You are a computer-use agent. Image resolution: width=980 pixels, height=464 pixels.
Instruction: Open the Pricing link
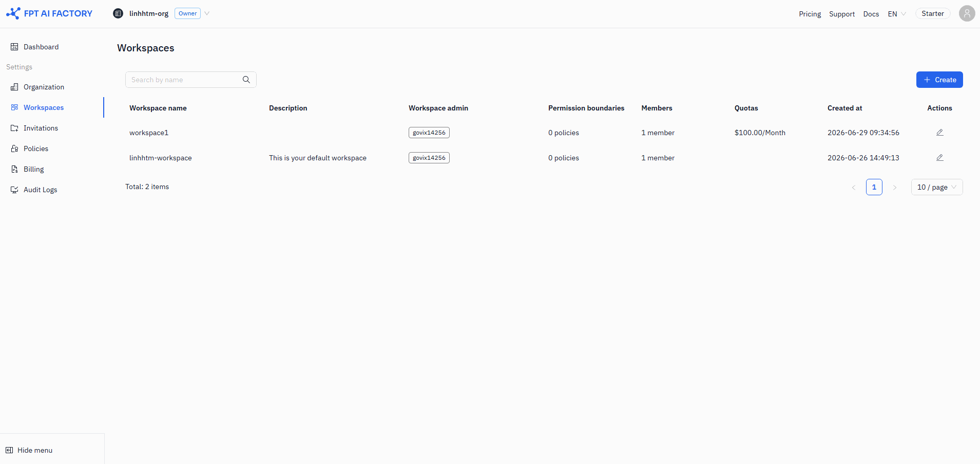pyautogui.click(x=810, y=14)
